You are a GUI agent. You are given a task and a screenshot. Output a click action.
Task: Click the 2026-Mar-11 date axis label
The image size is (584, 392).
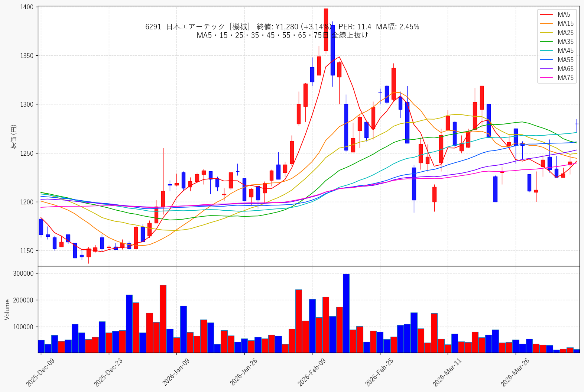(x=447, y=373)
